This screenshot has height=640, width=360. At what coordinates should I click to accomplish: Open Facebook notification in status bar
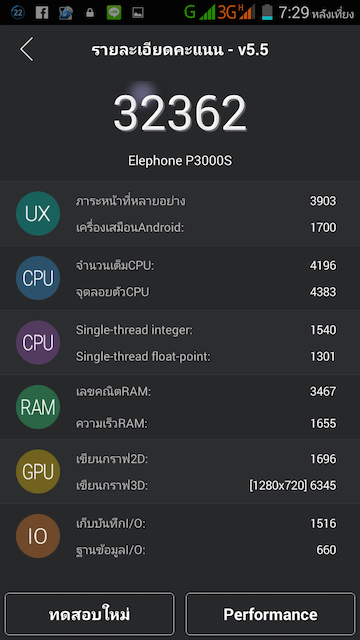[42, 13]
